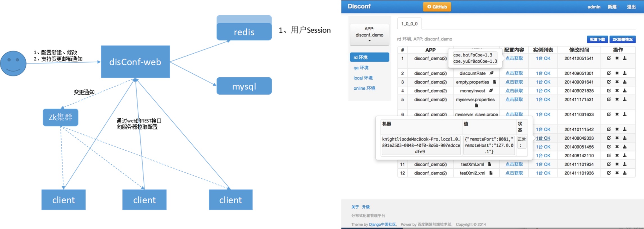Click the 退出 logout link
The image size is (644, 229).
pos(631,7)
